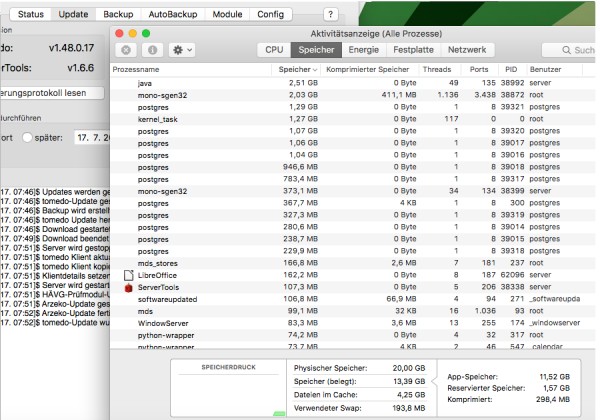Click the LibreOffice document icon
The width and height of the screenshot is (600, 420).
[129, 275]
